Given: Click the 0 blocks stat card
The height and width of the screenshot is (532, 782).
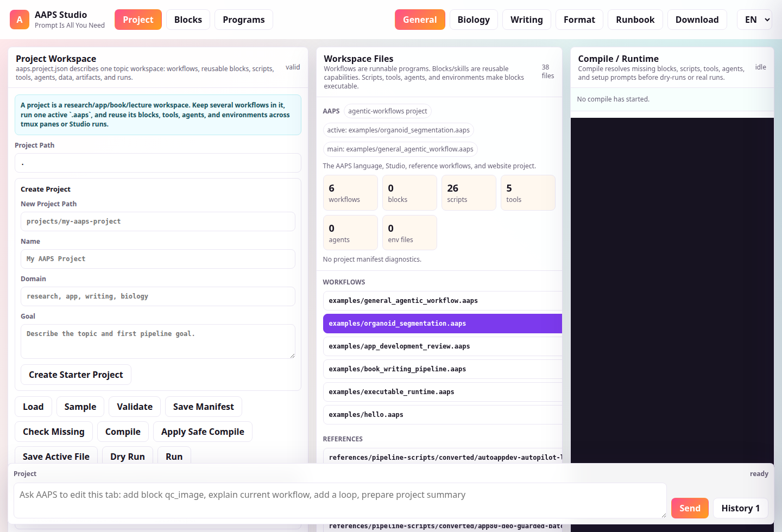Looking at the screenshot, I should coord(409,193).
